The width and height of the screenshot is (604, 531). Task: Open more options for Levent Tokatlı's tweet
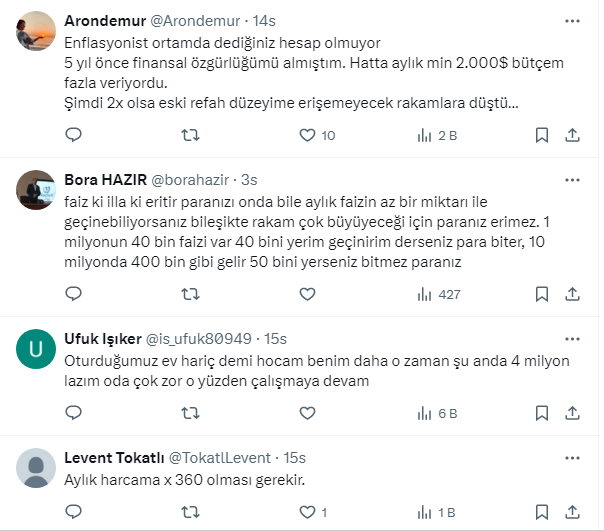(571, 457)
